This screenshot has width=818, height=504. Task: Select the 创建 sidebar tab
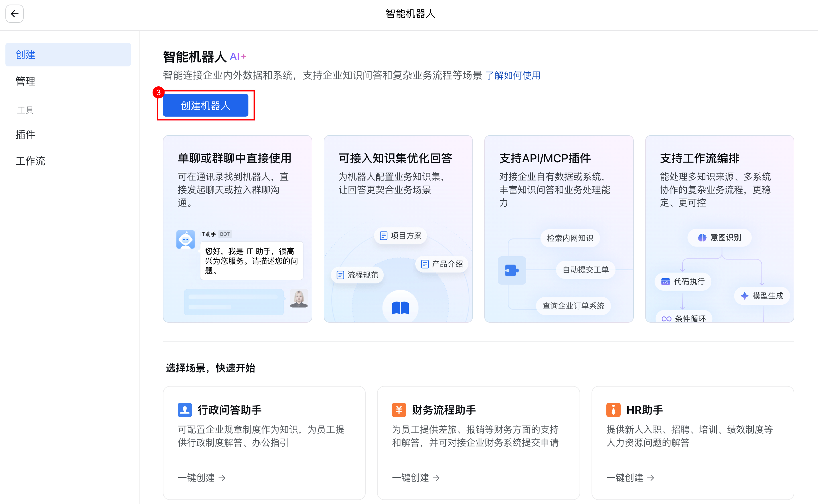68,54
